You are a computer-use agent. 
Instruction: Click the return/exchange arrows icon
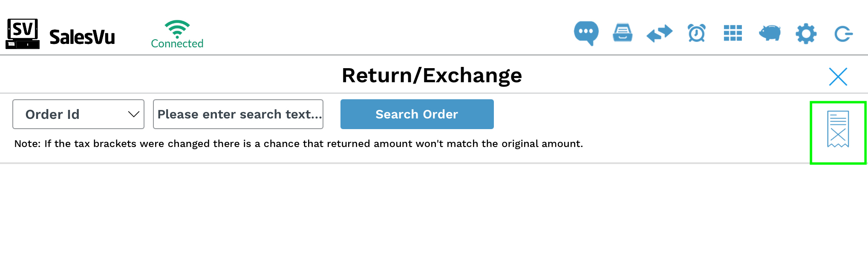(659, 33)
